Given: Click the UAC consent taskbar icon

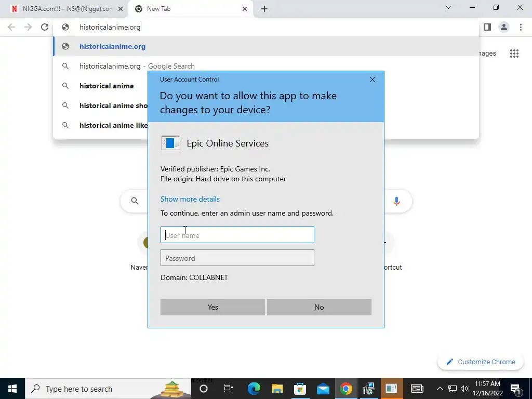Looking at the screenshot, I should 391,389.
